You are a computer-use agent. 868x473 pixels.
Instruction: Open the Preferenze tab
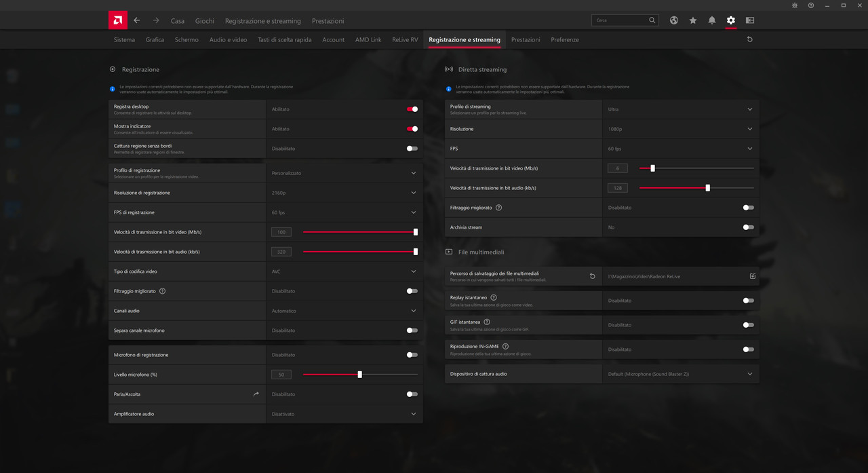[565, 40]
